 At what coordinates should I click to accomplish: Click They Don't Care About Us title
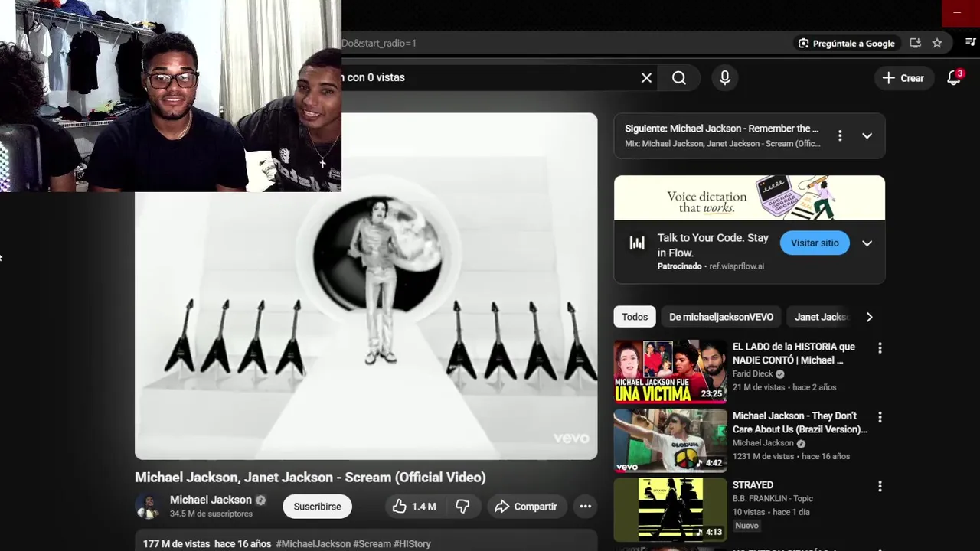tap(799, 422)
